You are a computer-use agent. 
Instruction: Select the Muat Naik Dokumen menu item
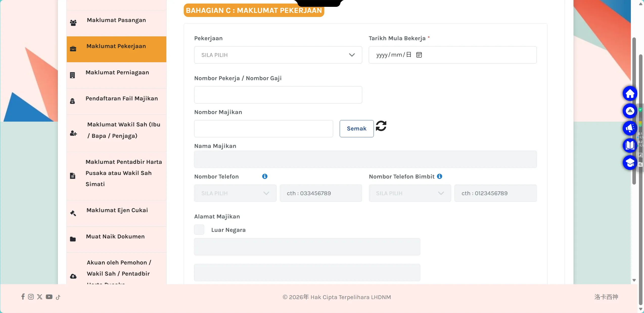tap(116, 239)
